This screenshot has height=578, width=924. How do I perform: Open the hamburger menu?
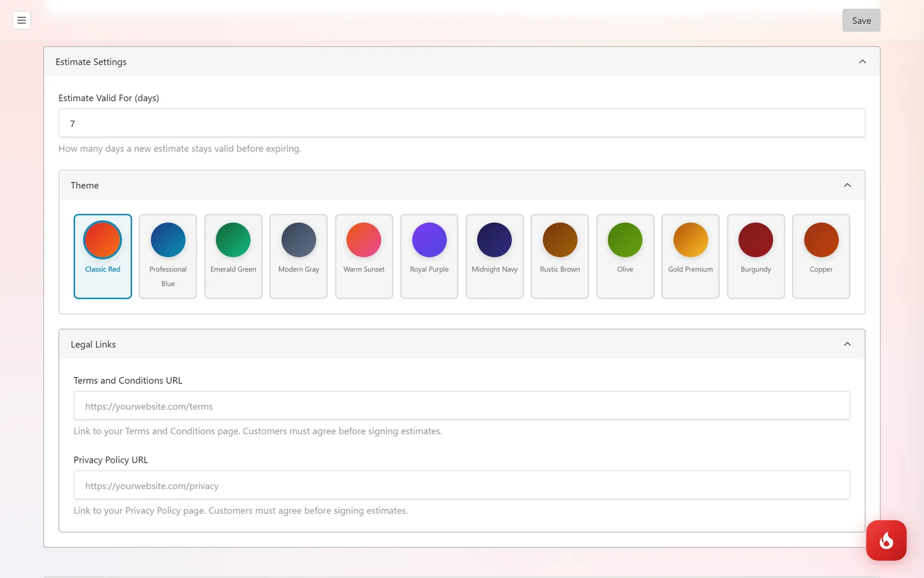pyautogui.click(x=21, y=20)
